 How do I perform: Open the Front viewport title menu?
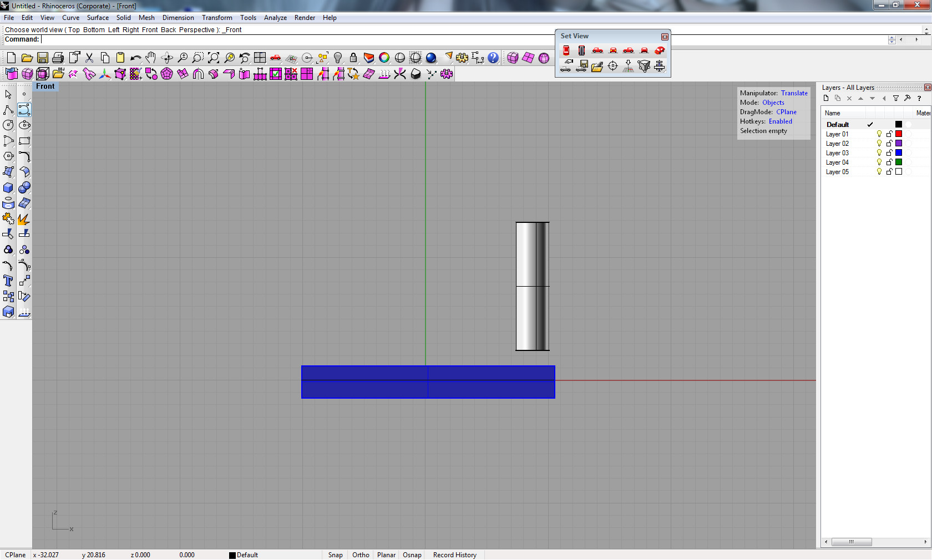coord(45,86)
